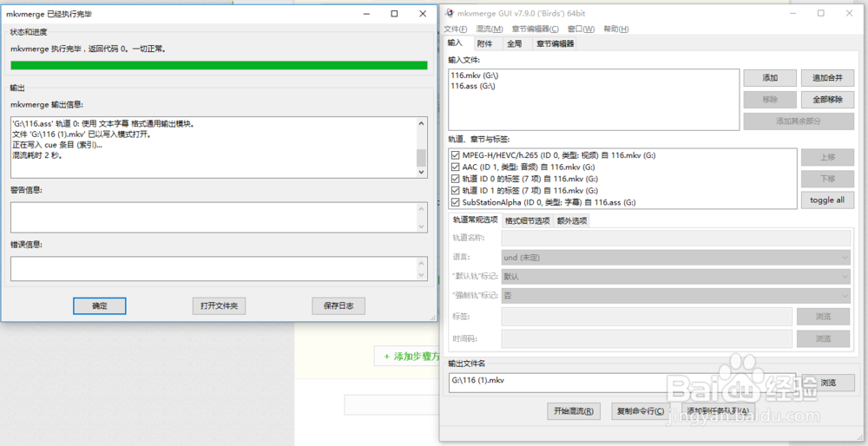Switch to the 附件 tab
This screenshot has width=868, height=446.
(x=485, y=43)
